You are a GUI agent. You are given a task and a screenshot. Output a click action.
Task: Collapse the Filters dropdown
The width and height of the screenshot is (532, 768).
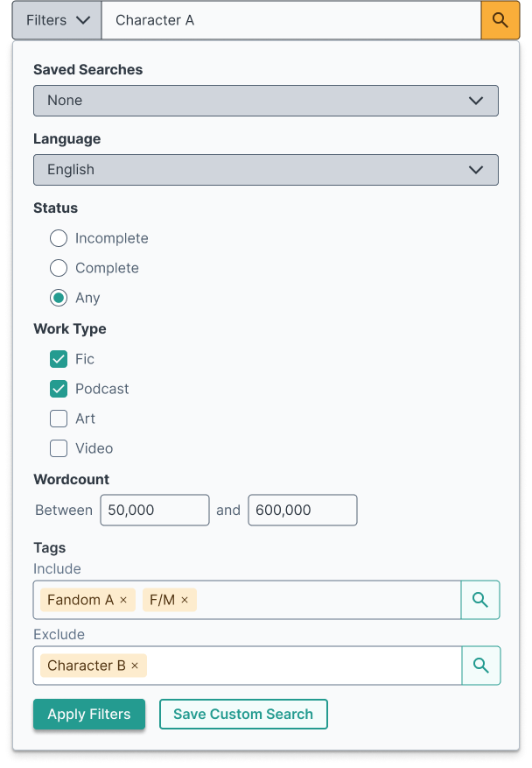pos(57,20)
